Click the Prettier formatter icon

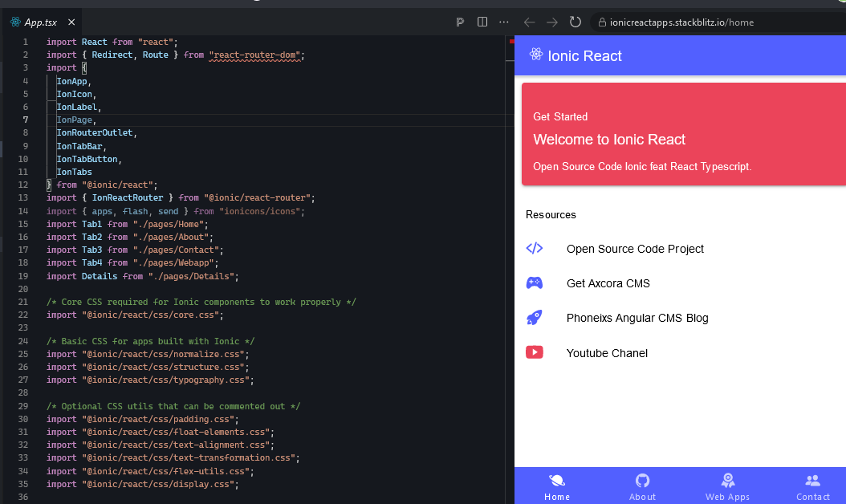coord(460,22)
